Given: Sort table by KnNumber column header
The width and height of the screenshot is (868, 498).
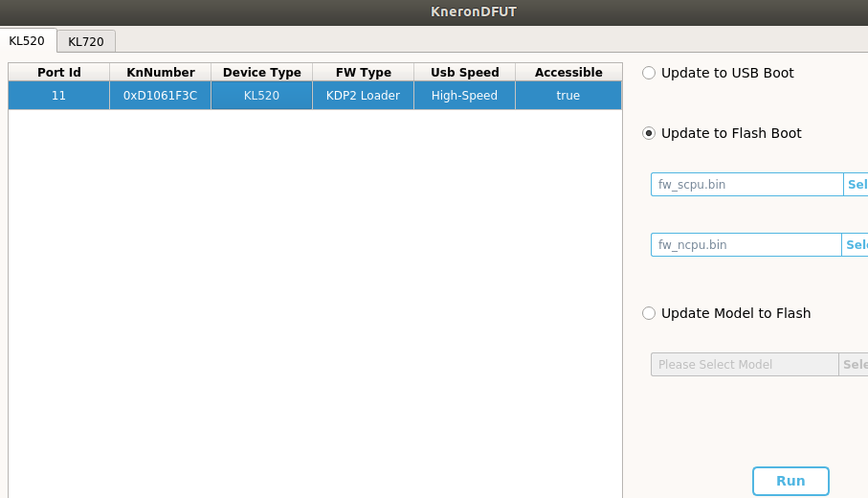Looking at the screenshot, I should coord(161,72).
